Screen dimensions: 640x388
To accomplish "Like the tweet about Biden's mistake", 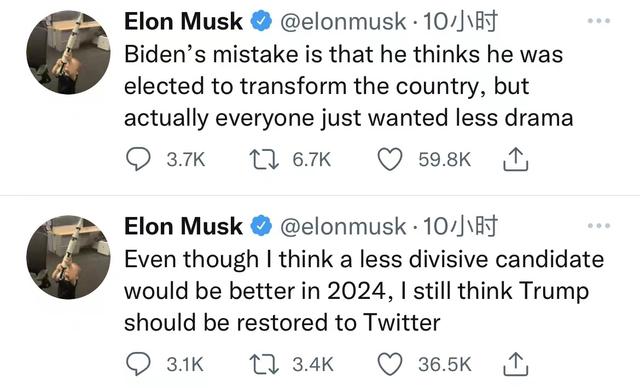I will (390, 160).
